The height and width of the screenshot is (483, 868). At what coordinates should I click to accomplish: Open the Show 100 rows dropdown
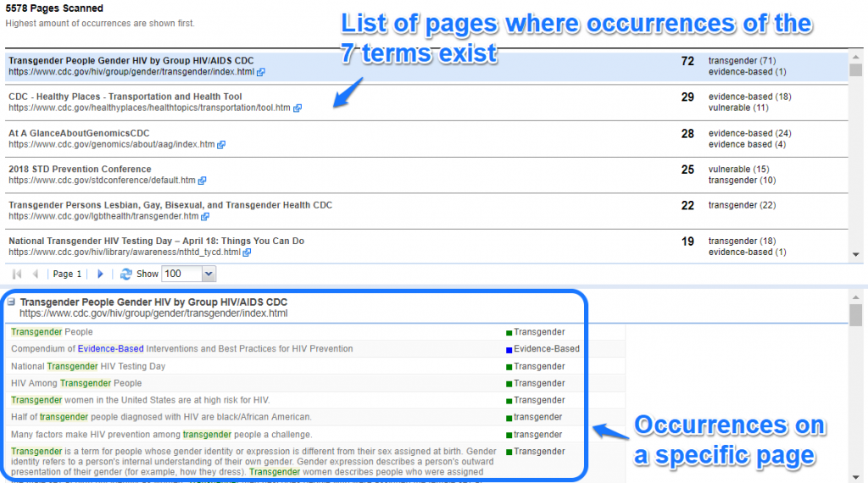pos(209,275)
